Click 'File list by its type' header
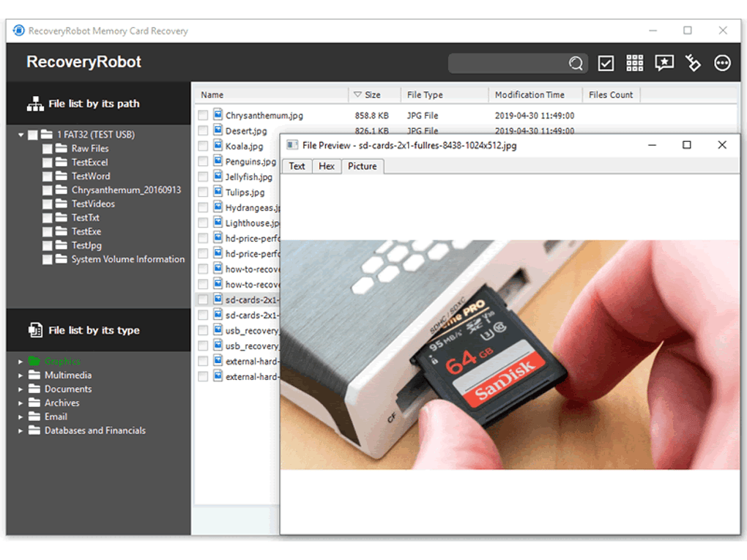Screen dimensions: 747x560 pos(99,330)
